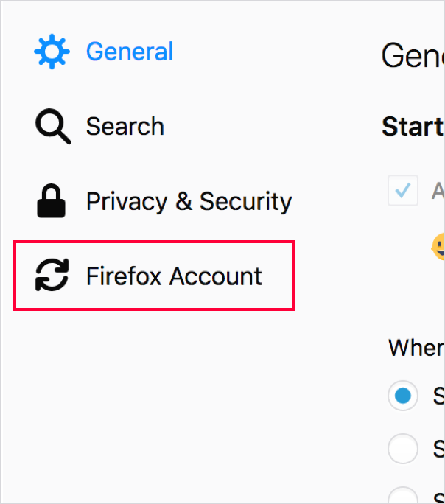Click the label text beside the second radio button
445x504 pixels.
pyautogui.click(x=438, y=449)
